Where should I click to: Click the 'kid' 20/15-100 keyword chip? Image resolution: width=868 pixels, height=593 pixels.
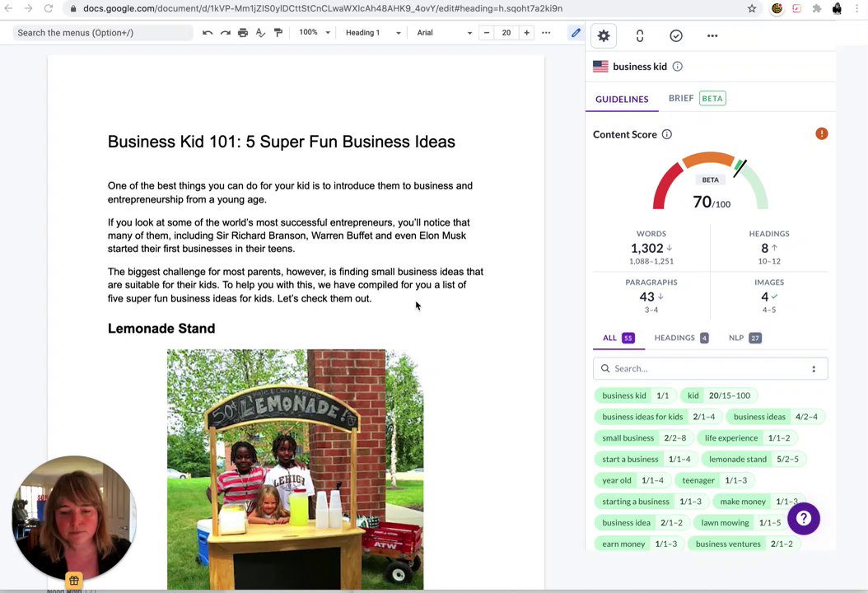click(x=719, y=395)
